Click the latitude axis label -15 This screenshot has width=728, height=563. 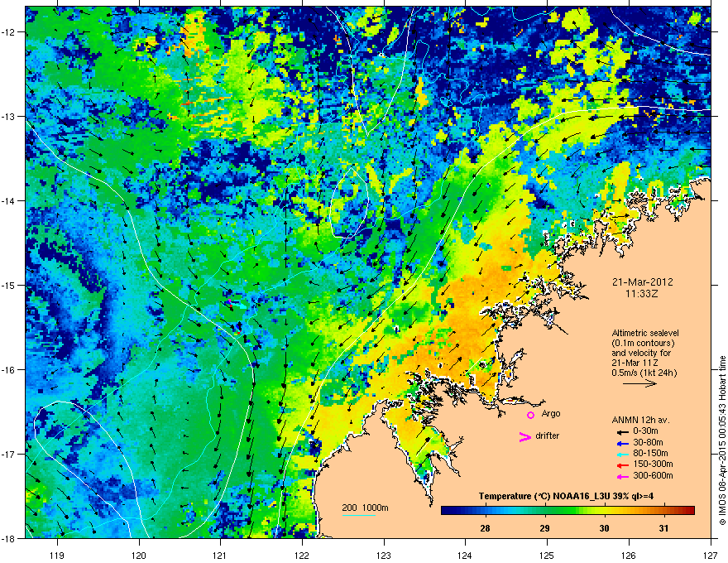click(x=8, y=285)
